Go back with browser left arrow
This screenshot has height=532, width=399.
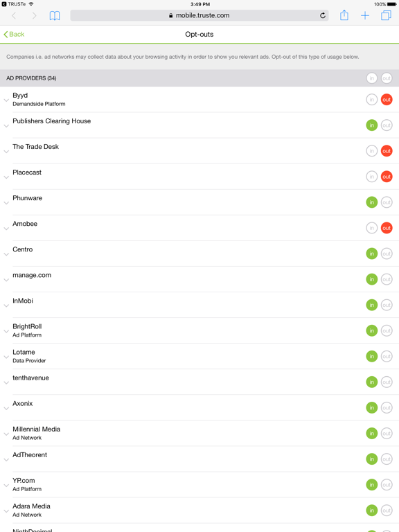coord(14,16)
